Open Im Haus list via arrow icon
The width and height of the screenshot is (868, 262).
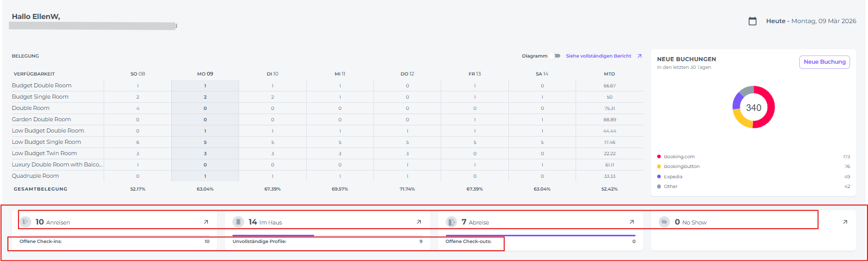(419, 222)
